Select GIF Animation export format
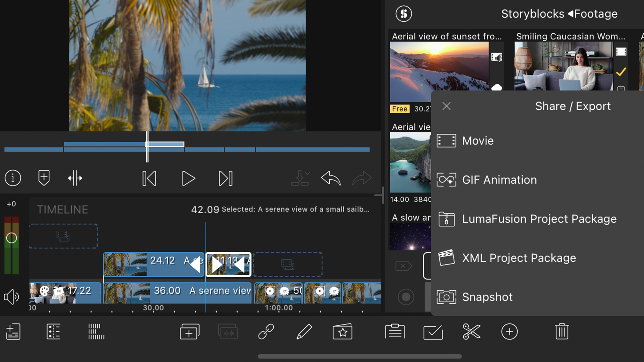 pyautogui.click(x=499, y=179)
